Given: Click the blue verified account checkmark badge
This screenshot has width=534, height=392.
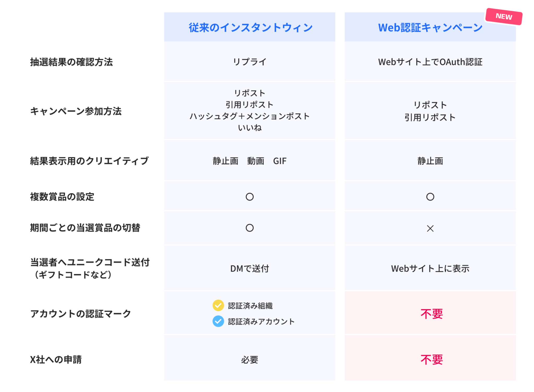Looking at the screenshot, I should 218,321.
